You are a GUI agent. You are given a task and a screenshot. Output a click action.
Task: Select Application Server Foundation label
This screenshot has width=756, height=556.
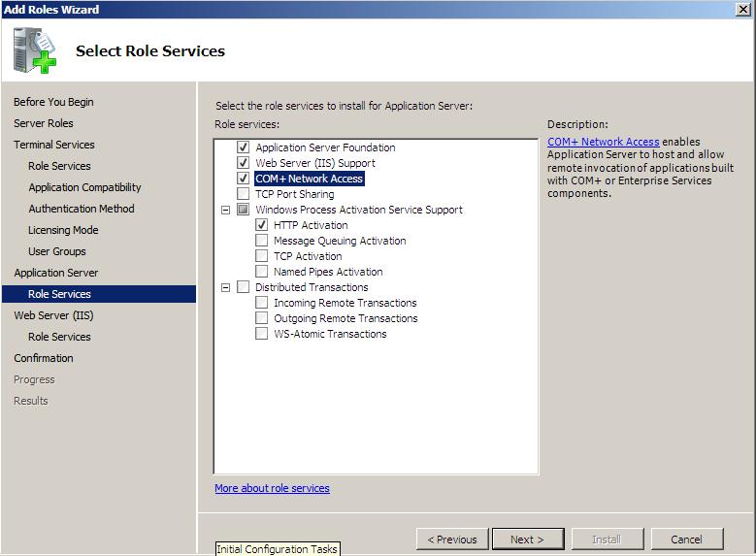(x=325, y=147)
